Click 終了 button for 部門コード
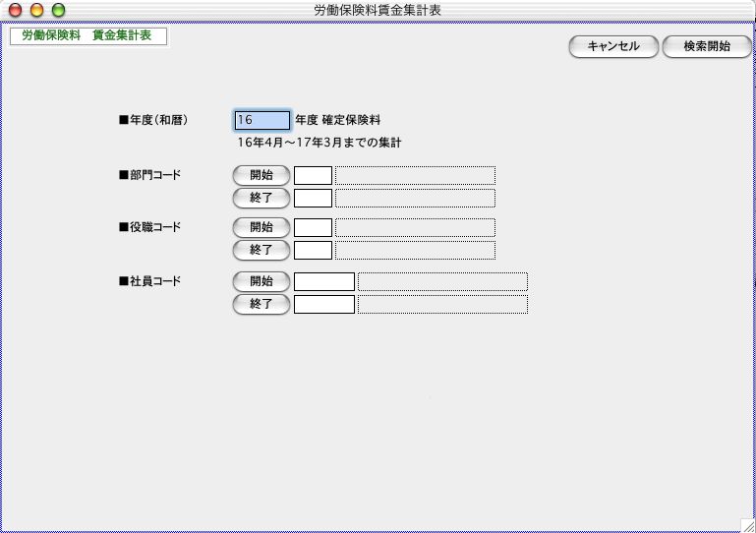The image size is (756, 533). tap(262, 198)
